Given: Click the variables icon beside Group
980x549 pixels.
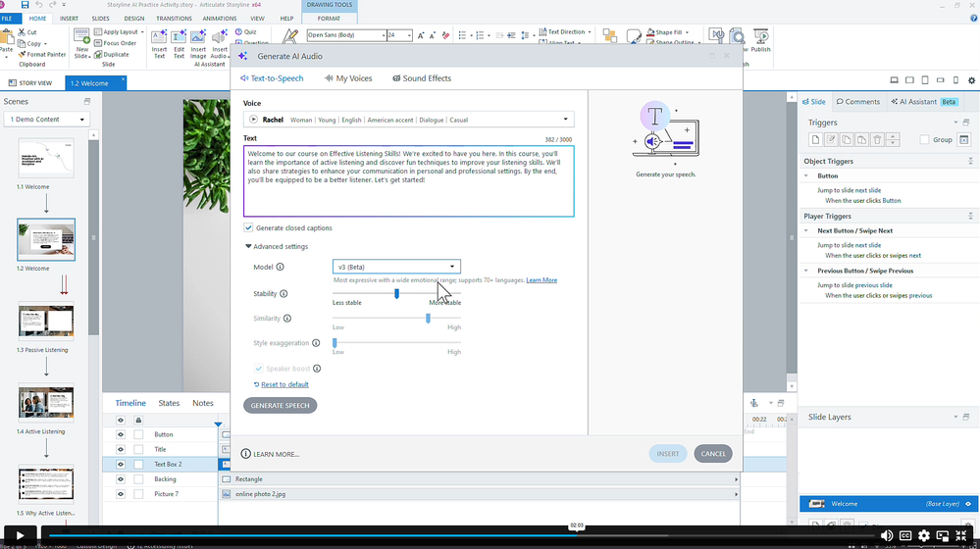Looking at the screenshot, I should pyautogui.click(x=963, y=140).
